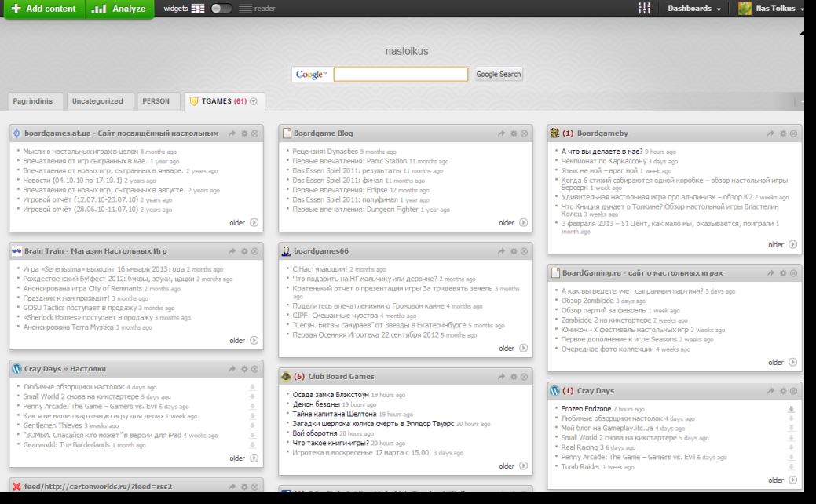Share the Boardgameby widget
Screen dimensions: 816x504
point(770,133)
